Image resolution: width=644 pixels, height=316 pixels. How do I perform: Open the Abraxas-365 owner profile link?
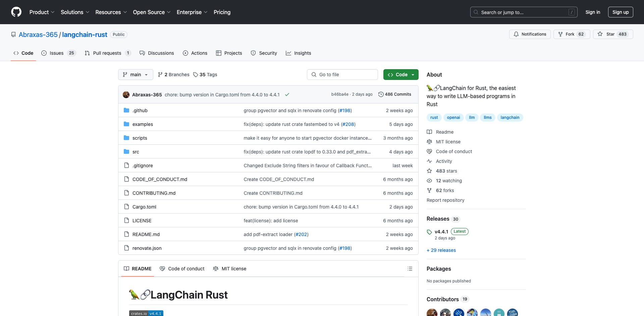point(38,35)
